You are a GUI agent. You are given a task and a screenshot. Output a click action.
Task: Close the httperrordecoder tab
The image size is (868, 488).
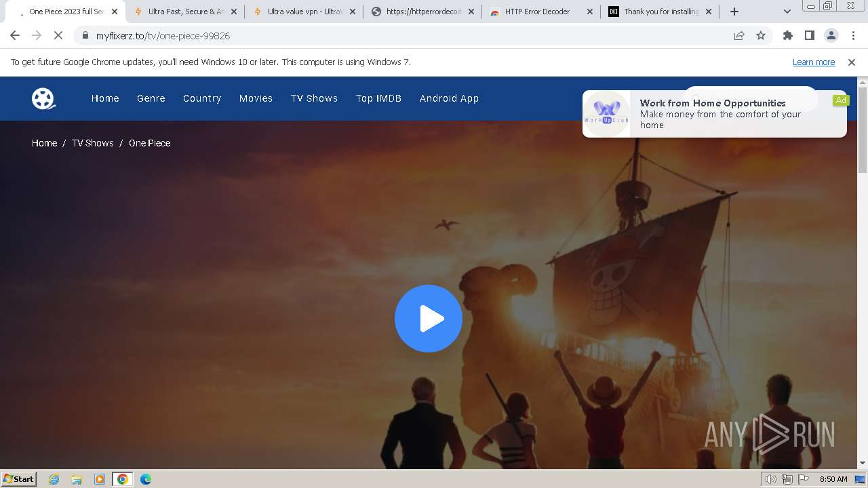471,12
